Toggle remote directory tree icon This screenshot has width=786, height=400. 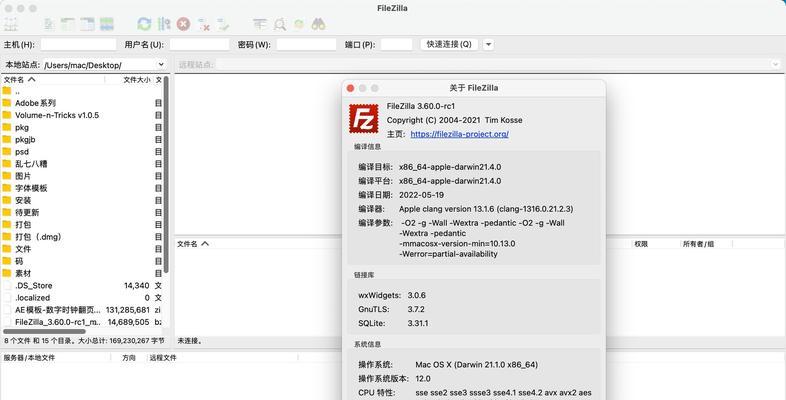tap(87, 24)
